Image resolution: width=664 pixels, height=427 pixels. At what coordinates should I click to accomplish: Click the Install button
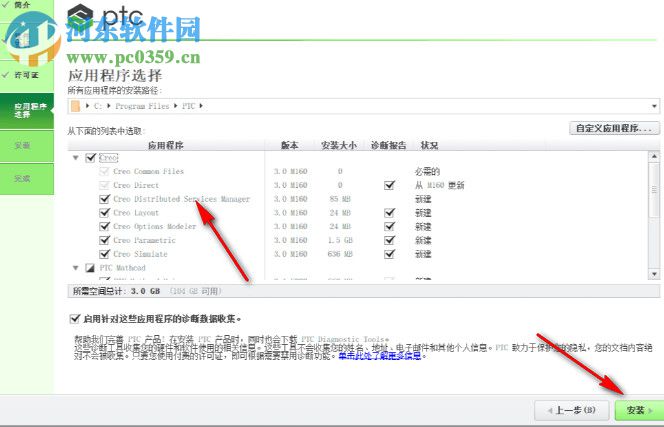tap(639, 410)
